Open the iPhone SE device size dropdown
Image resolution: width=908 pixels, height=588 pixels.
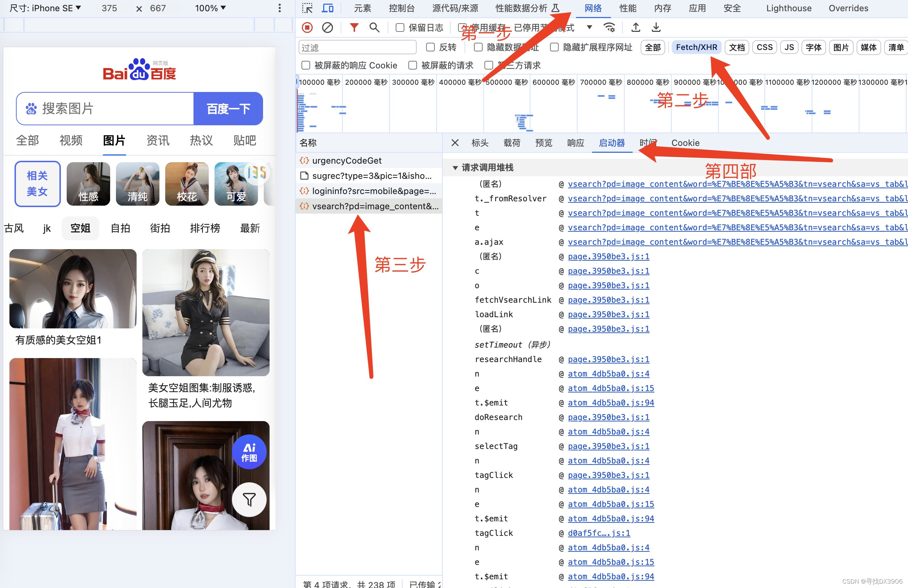click(x=45, y=8)
